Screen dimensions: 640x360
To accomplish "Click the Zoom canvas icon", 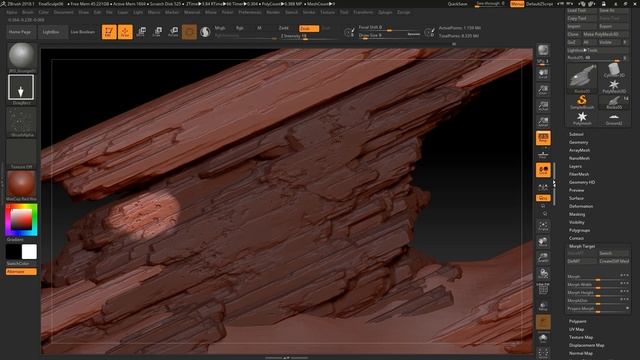I will pyautogui.click(x=543, y=90).
